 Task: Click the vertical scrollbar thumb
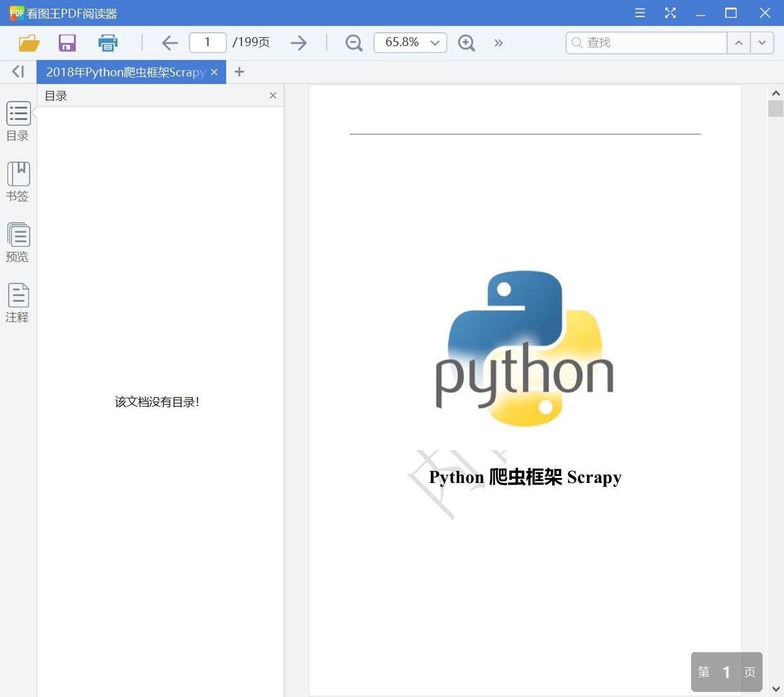click(x=776, y=108)
